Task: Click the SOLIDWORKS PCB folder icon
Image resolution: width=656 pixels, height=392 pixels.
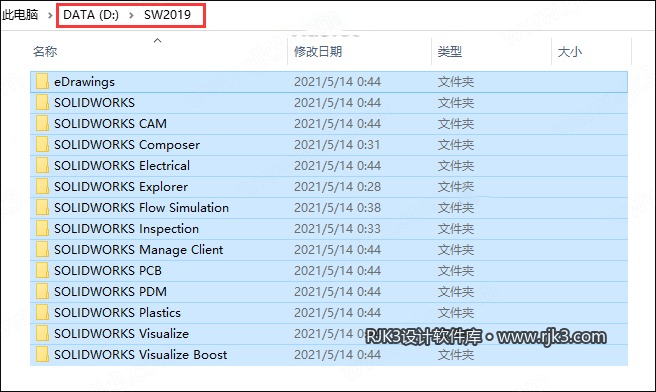Action: [x=42, y=271]
